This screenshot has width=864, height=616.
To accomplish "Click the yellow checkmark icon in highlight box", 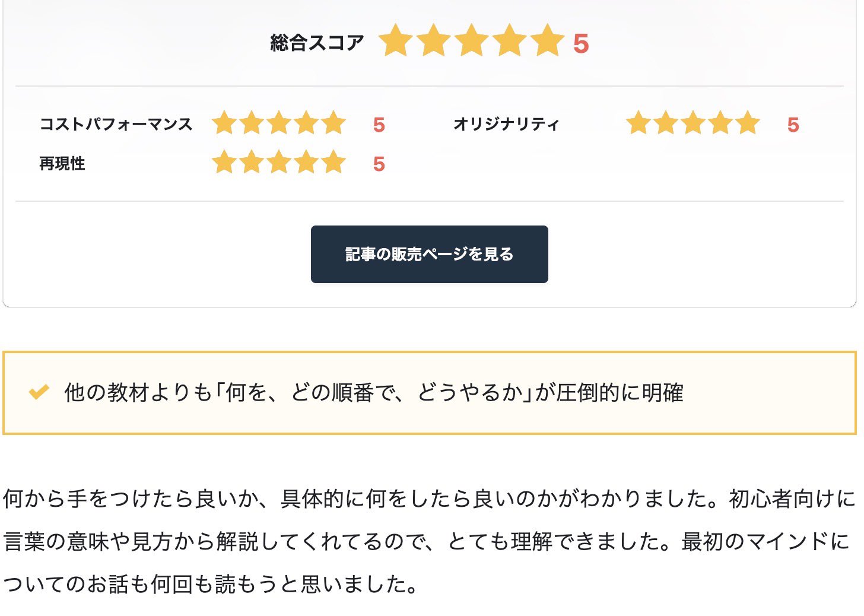I will [39, 392].
